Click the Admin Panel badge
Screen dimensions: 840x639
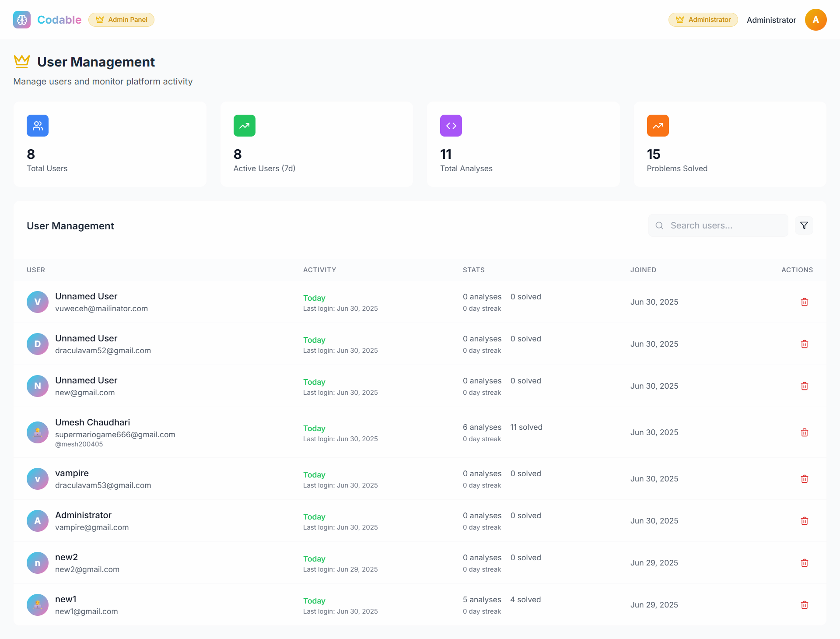(x=122, y=20)
